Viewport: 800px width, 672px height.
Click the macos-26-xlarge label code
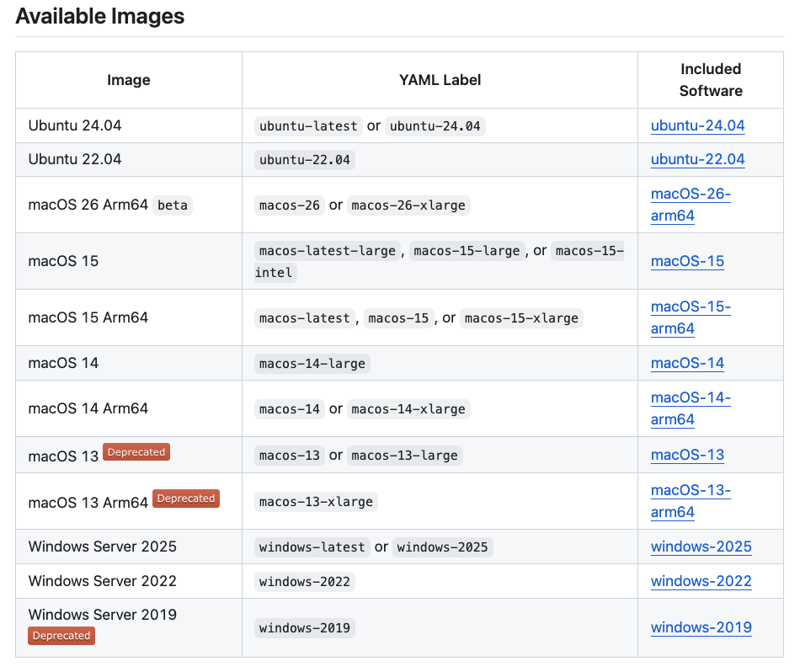pos(408,205)
